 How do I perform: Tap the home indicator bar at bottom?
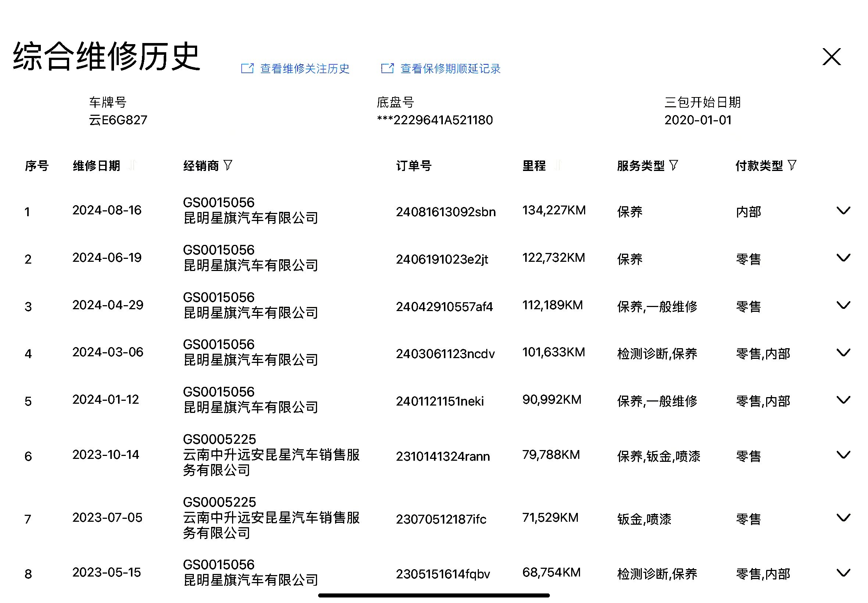tap(434, 596)
